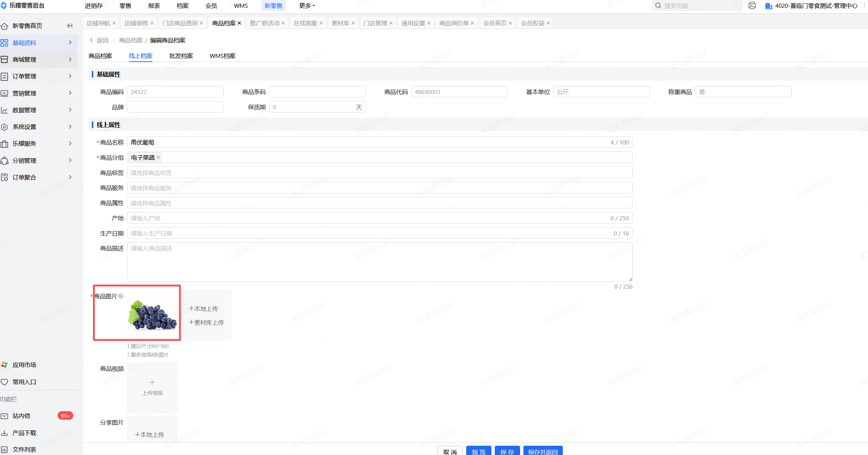Screen dimensions: 868x455
Task: Switch to the WMS档案 tab
Action: click(x=222, y=56)
